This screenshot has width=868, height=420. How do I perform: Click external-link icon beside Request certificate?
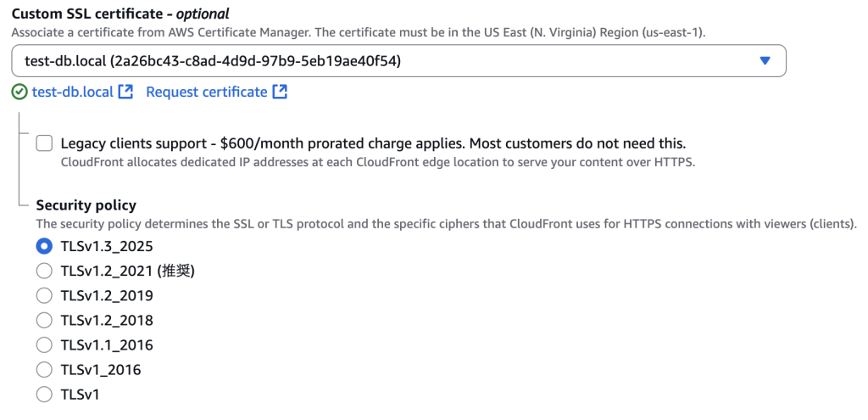tap(280, 92)
